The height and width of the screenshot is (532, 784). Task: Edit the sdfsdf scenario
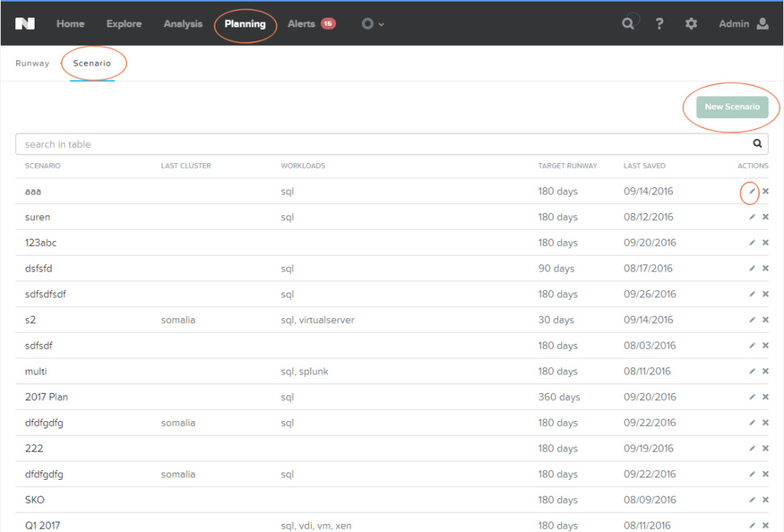pyautogui.click(x=752, y=346)
